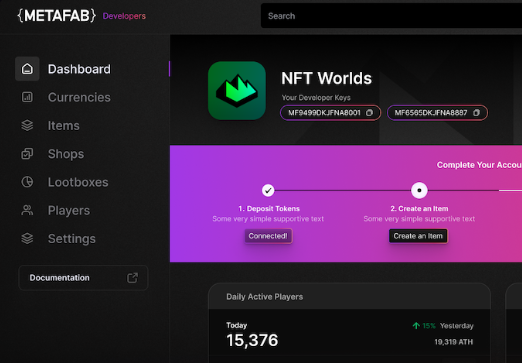Viewport: 522px width, 363px height.
Task: Open the Currencies menu item
Action: pos(79,97)
